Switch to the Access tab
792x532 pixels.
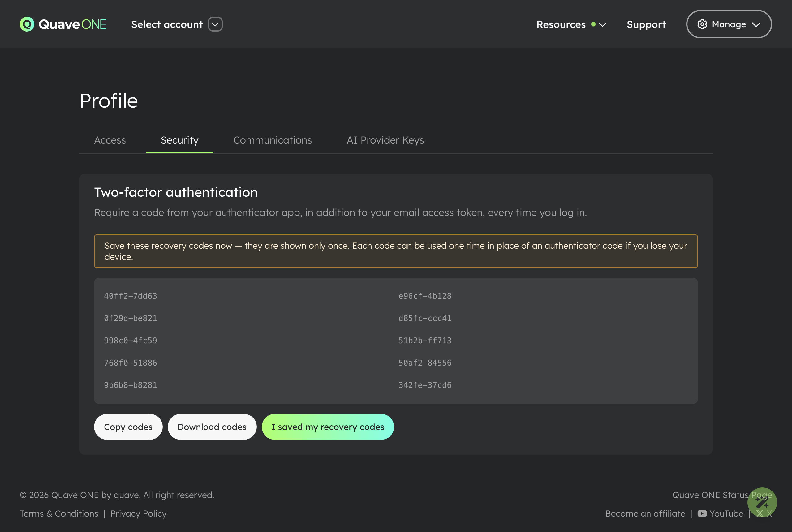click(x=110, y=140)
